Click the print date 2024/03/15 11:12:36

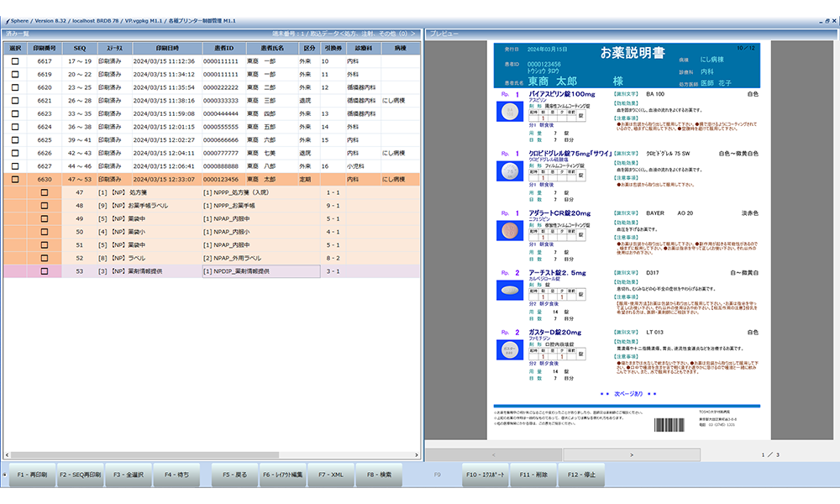tap(164, 61)
